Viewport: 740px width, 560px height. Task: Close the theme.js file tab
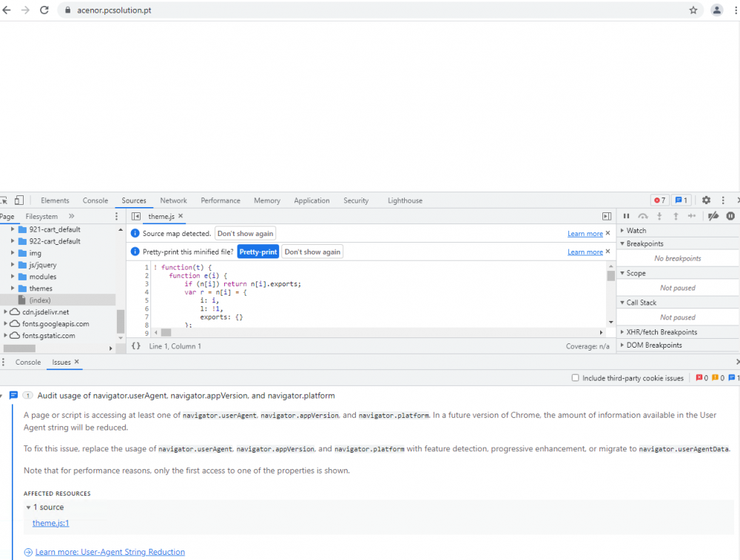click(x=181, y=216)
